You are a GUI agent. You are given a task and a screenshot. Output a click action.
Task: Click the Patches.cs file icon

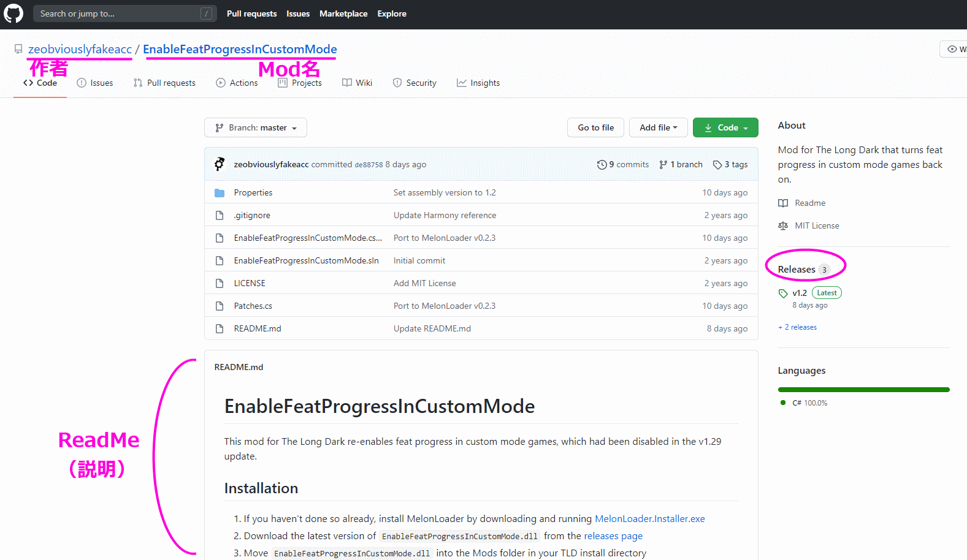tap(220, 306)
